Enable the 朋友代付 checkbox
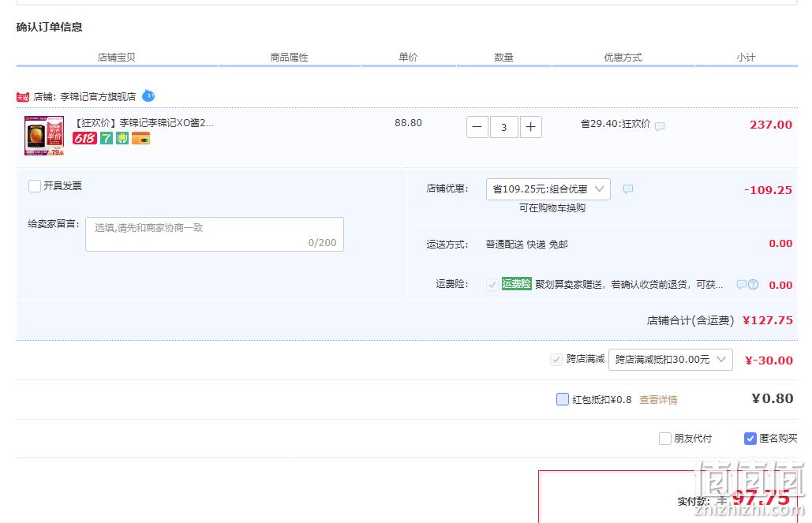The width and height of the screenshot is (812, 523). coord(665,439)
